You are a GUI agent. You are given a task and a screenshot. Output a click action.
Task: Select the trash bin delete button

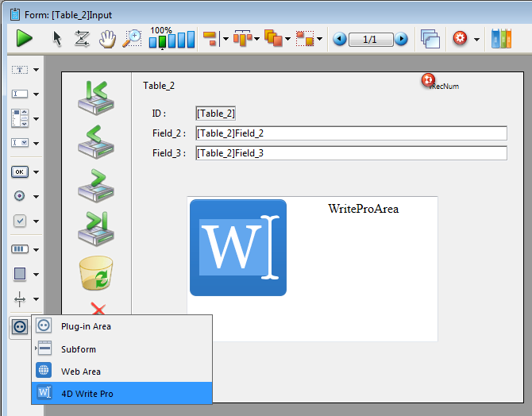click(x=96, y=273)
